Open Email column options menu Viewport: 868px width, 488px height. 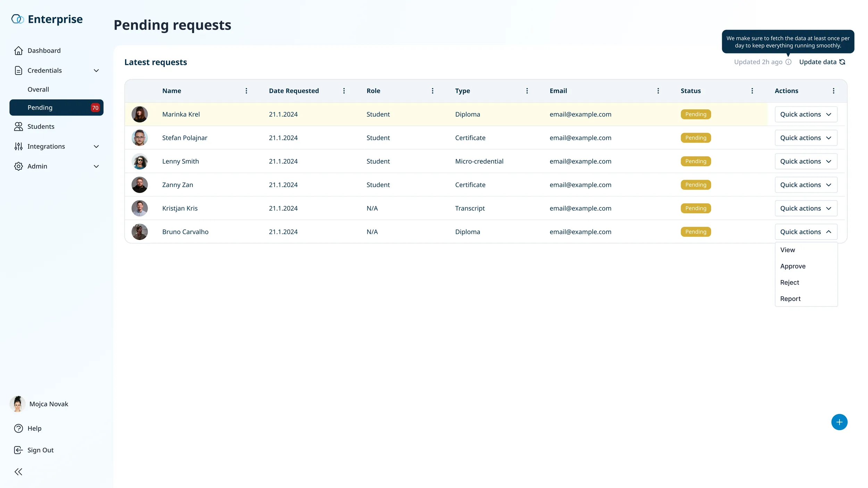point(658,91)
